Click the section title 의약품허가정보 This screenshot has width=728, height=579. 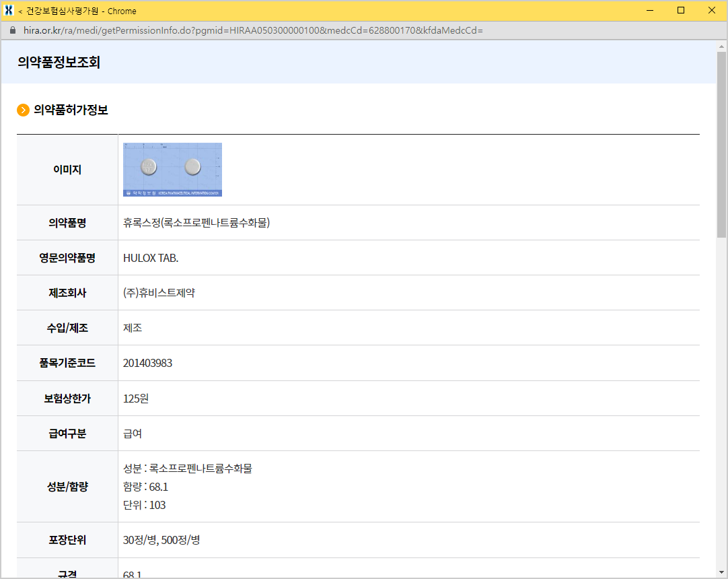[71, 110]
